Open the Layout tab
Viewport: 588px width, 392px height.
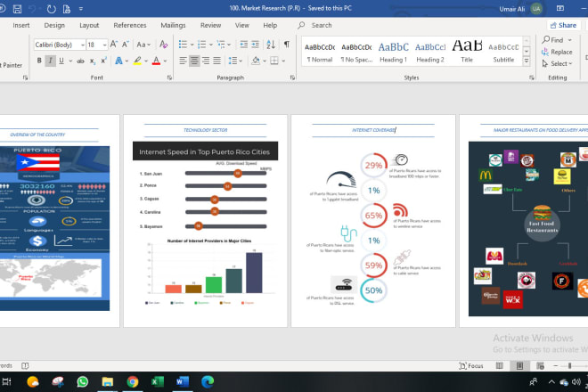pyautogui.click(x=89, y=25)
